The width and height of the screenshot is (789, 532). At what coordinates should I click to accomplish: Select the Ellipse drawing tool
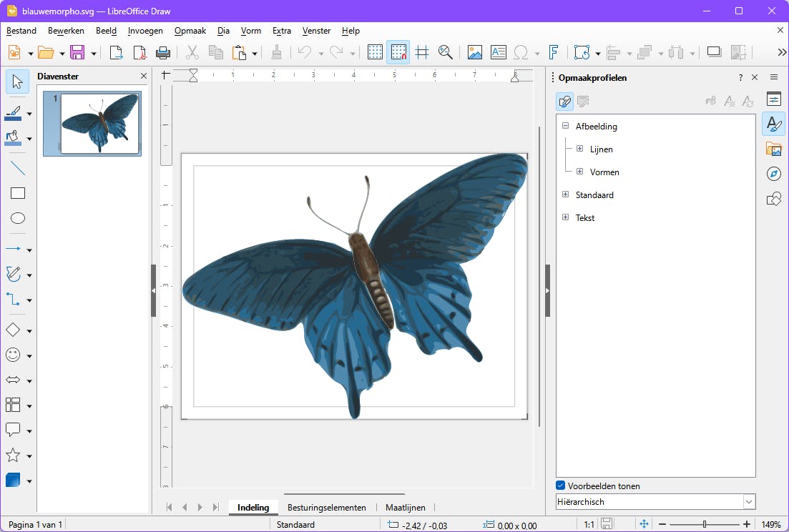pyautogui.click(x=18, y=219)
